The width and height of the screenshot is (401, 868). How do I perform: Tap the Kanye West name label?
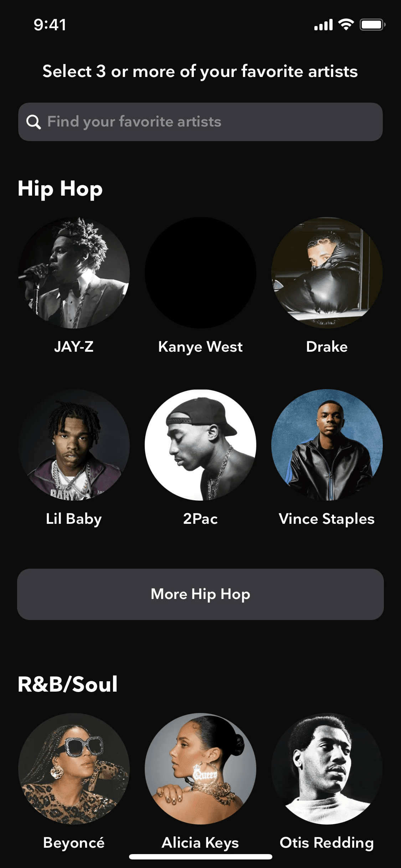click(200, 347)
